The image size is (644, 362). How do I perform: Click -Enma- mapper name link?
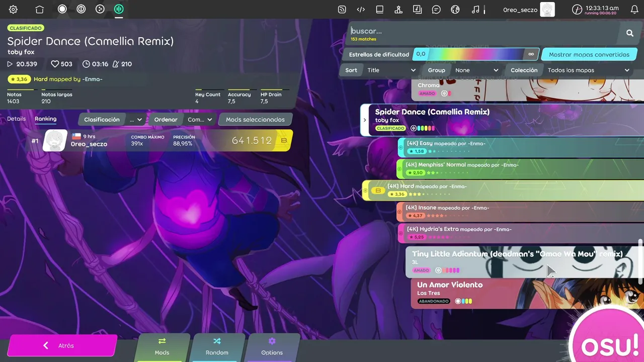coord(92,79)
